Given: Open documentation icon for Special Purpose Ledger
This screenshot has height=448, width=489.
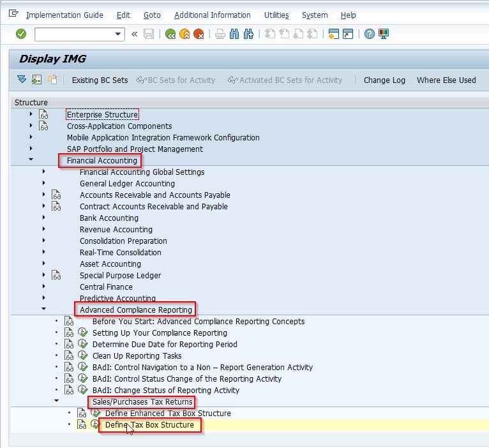Looking at the screenshot, I should click(x=56, y=275).
